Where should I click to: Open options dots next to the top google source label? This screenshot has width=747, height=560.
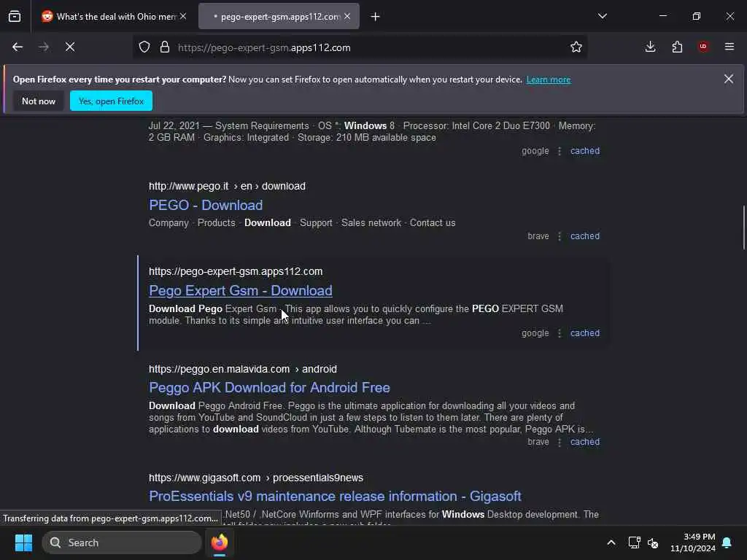pyautogui.click(x=560, y=151)
